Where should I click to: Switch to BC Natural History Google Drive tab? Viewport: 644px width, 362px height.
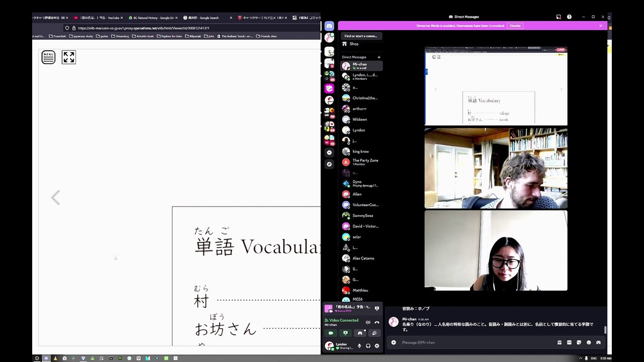coord(152,18)
